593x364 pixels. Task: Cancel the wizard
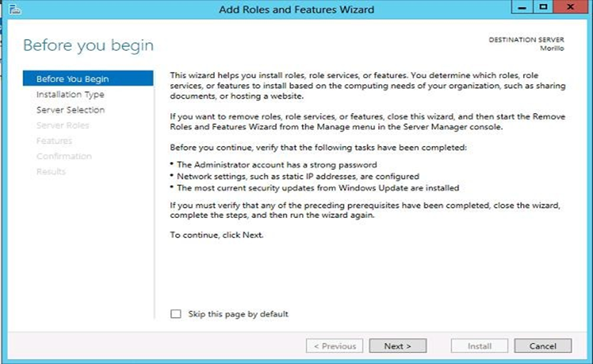click(x=542, y=346)
